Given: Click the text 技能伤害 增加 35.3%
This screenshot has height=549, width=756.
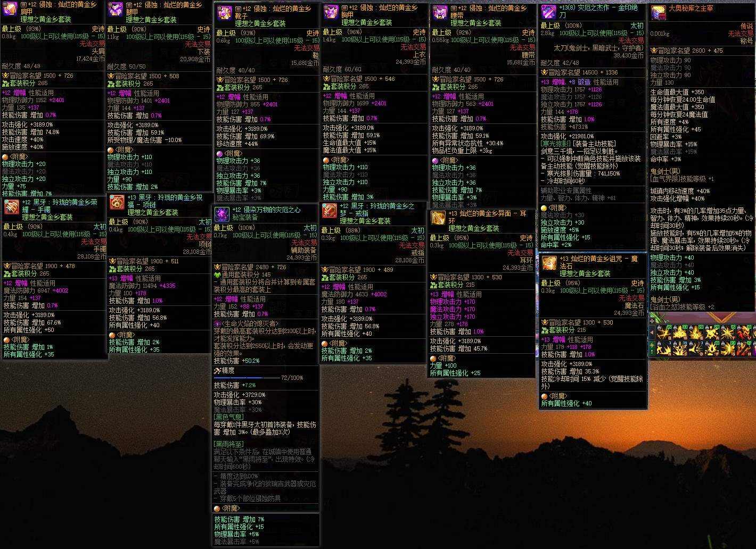Looking at the screenshot, I should click(570, 371).
